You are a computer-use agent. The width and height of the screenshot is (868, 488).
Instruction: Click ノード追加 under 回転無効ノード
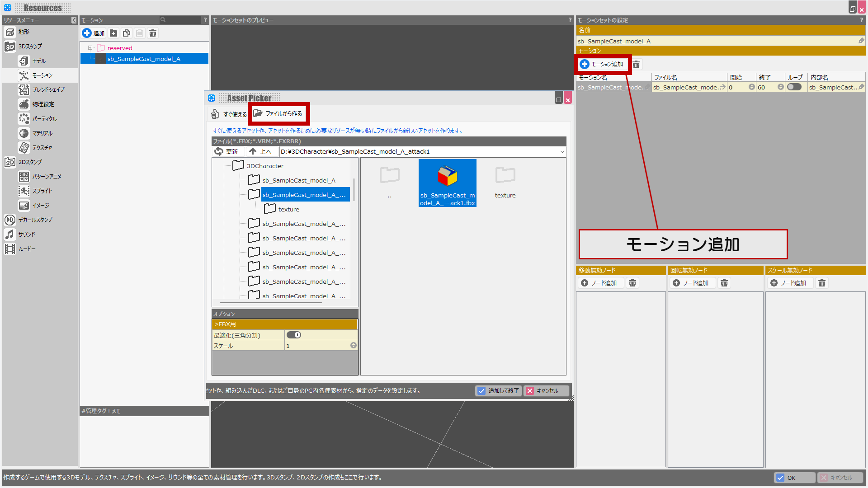click(x=690, y=283)
